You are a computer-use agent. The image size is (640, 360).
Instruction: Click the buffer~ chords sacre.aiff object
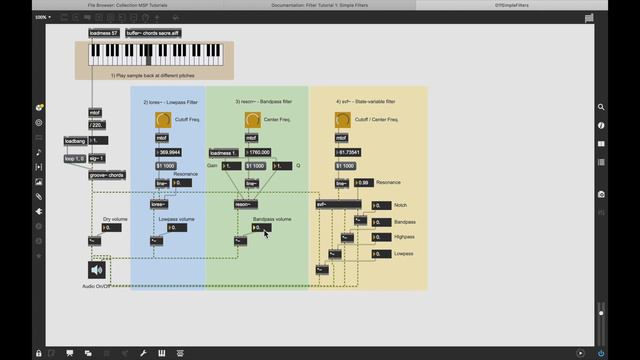click(153, 33)
